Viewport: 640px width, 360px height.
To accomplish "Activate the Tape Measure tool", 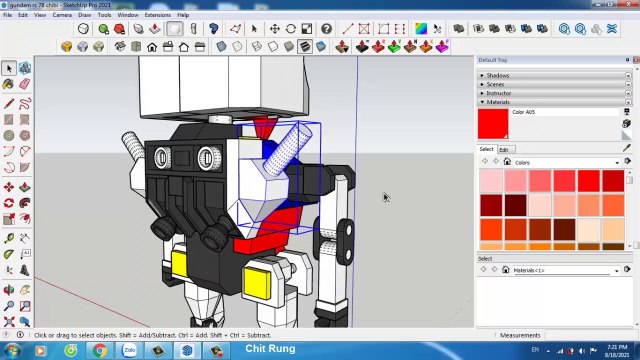I will [9, 238].
